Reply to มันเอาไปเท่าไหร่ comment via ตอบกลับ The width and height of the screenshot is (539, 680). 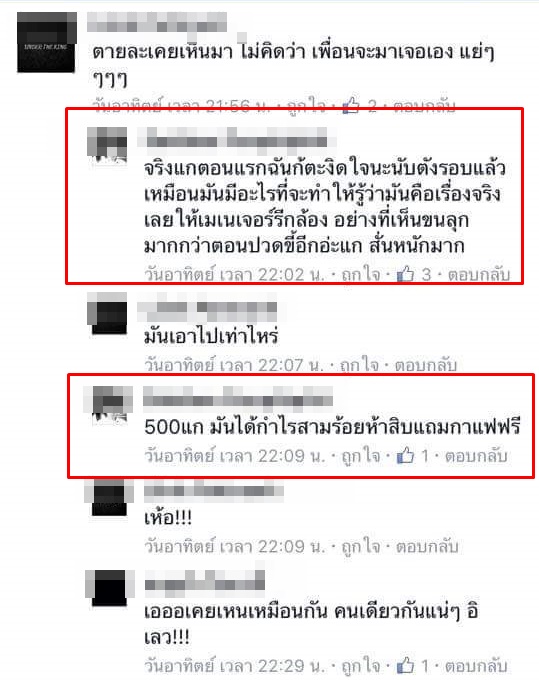[x=426, y=365]
